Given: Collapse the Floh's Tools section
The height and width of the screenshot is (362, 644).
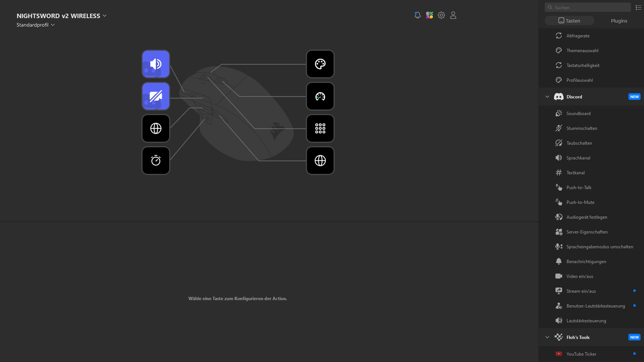Looking at the screenshot, I should click(x=547, y=337).
